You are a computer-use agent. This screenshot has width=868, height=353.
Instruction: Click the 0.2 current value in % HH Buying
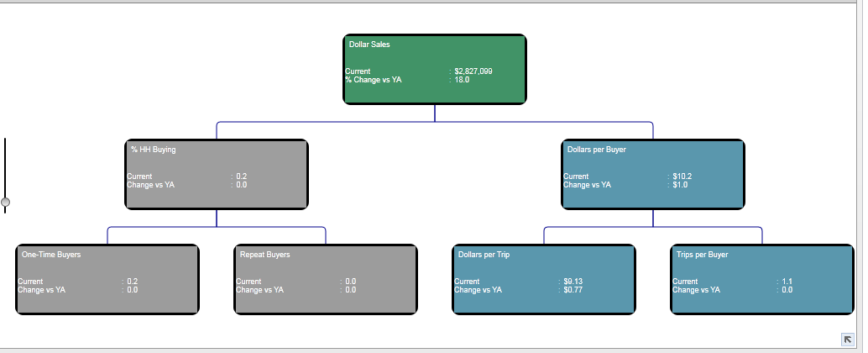pos(242,176)
